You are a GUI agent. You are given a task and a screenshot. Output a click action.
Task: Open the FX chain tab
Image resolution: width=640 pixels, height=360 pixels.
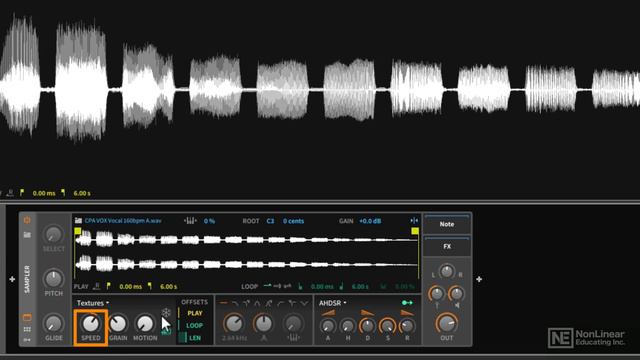coord(447,246)
